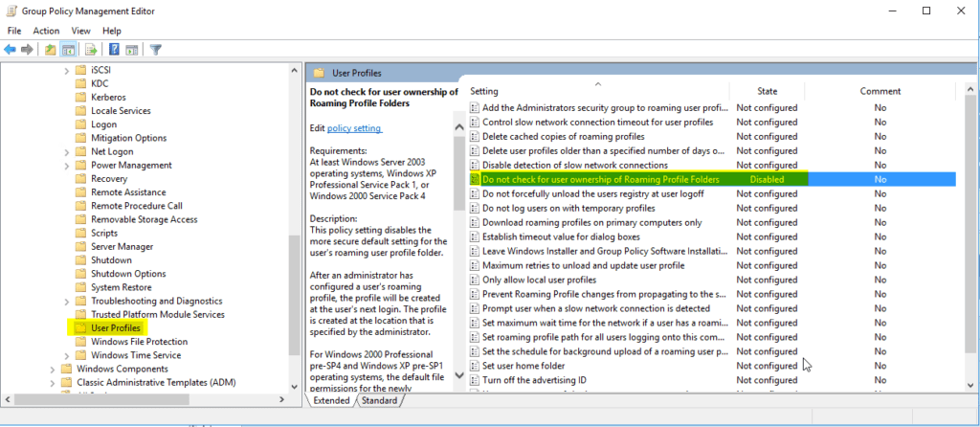980x427 pixels.
Task: Expand the Power Management tree node
Action: tap(67, 165)
